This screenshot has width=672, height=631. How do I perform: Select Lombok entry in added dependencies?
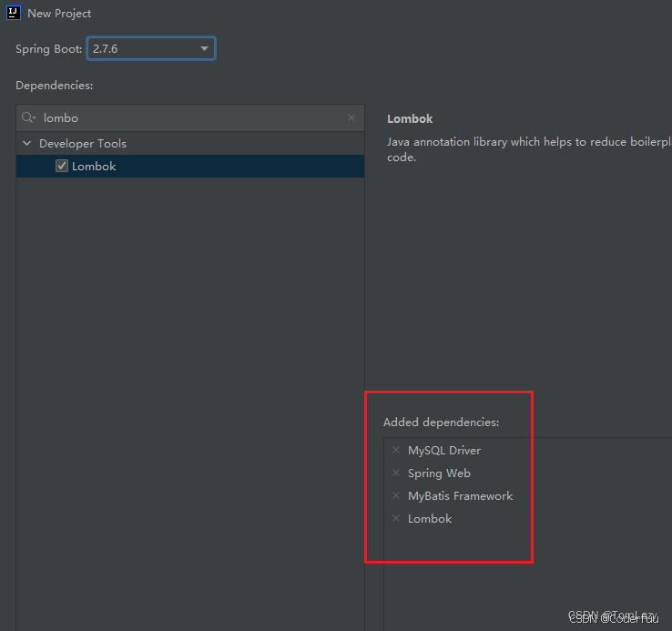click(430, 519)
